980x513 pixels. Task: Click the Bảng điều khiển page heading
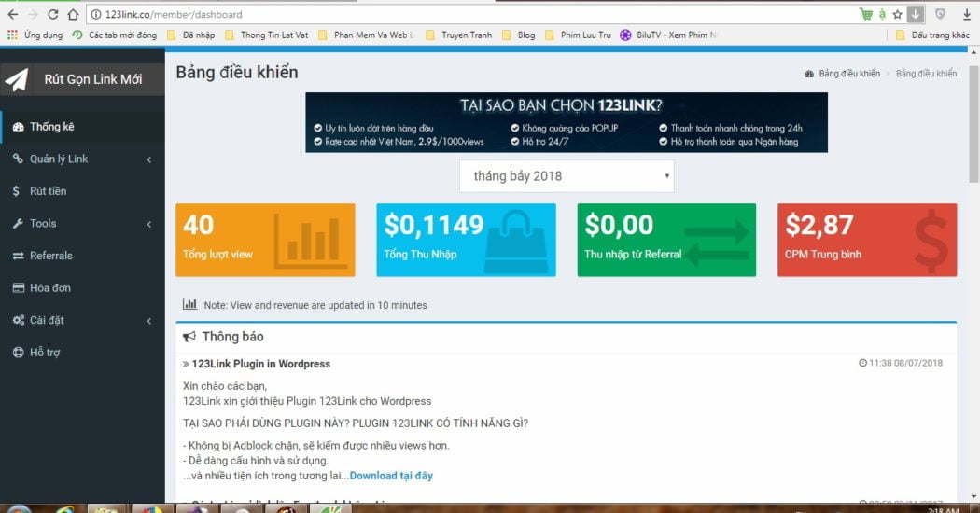coord(237,73)
